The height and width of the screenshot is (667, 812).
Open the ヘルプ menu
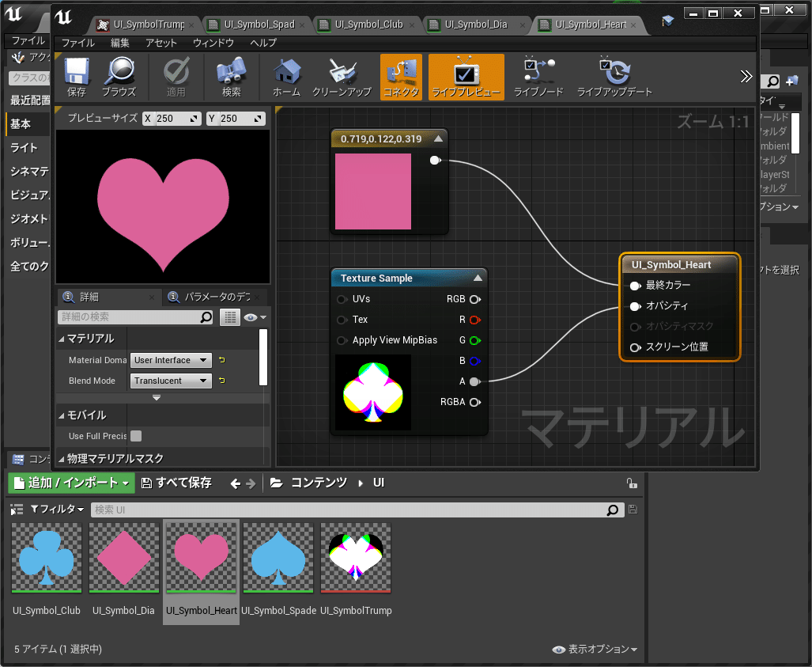(x=263, y=43)
